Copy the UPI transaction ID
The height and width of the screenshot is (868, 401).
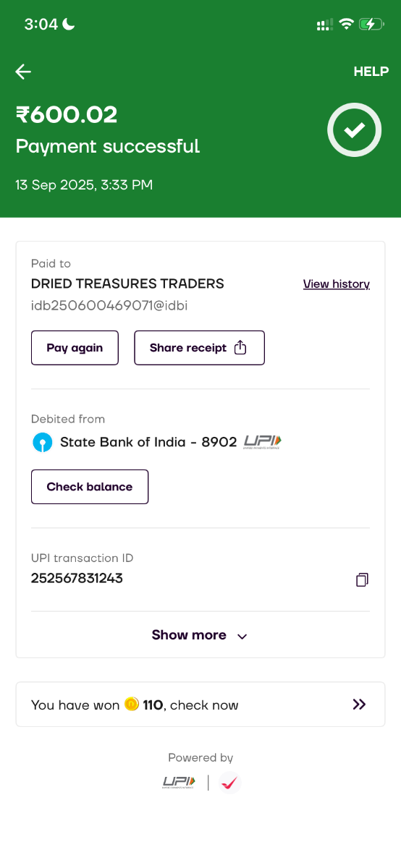[362, 579]
